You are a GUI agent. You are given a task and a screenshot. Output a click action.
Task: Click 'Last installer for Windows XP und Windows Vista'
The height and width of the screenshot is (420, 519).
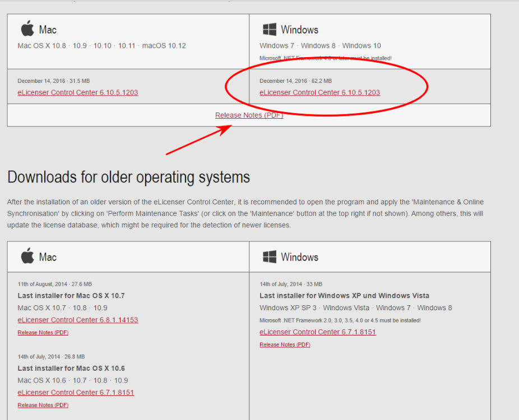click(x=344, y=296)
